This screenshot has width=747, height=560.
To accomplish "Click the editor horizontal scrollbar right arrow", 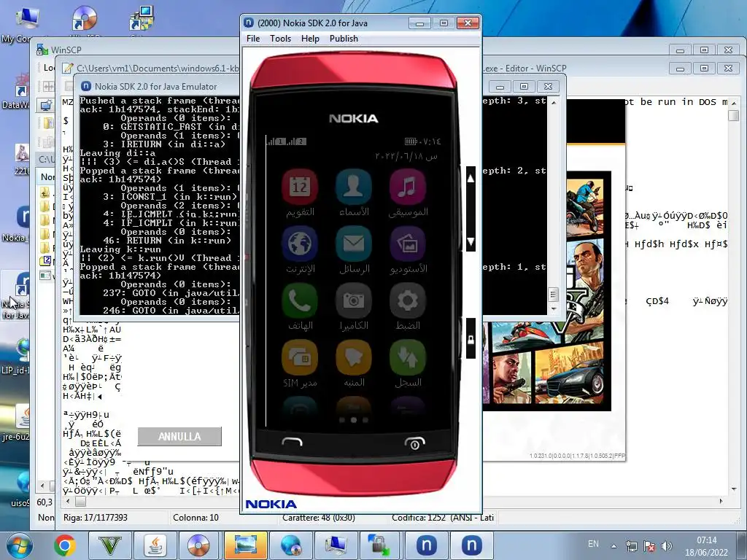I will click(720, 501).
